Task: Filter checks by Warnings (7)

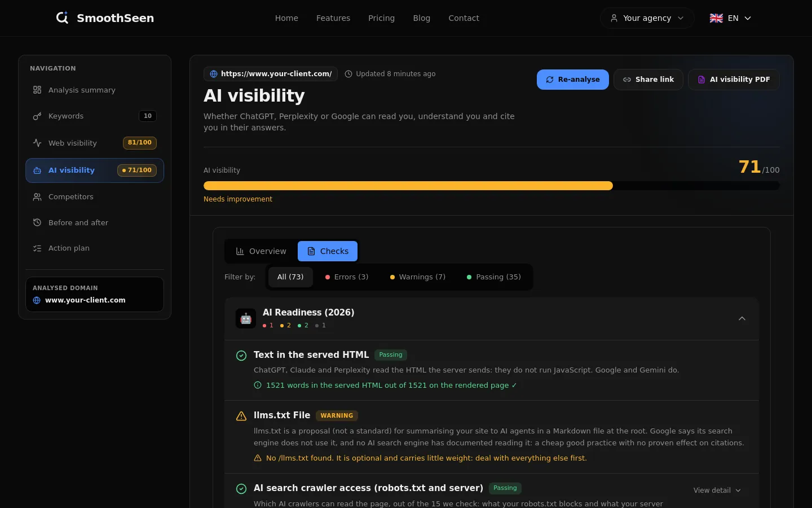Action: (x=418, y=277)
